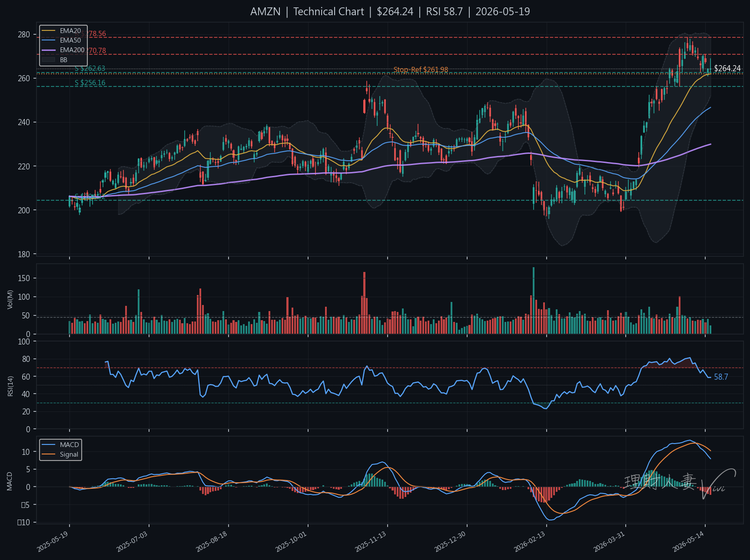
Task: Click the 2026-02-13 date tick label
Action: tap(530, 542)
